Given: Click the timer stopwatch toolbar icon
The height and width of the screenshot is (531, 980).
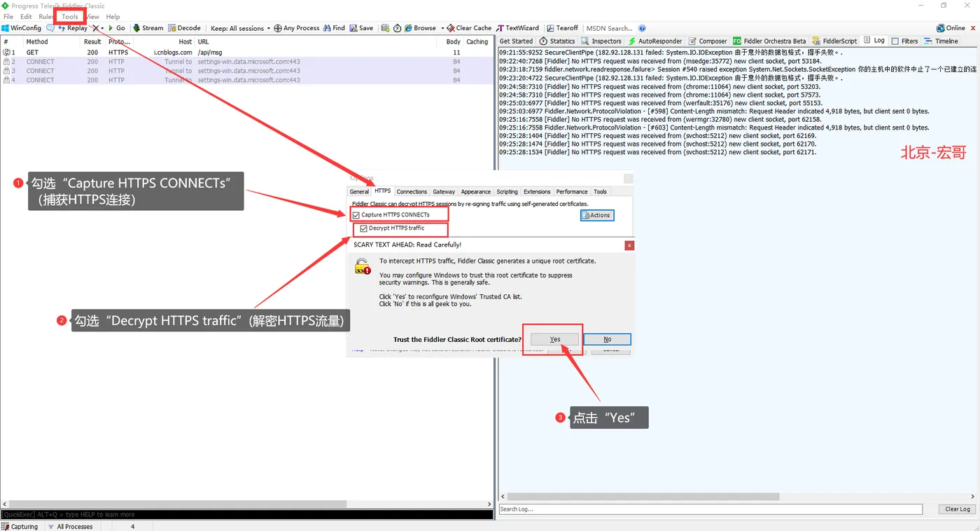Looking at the screenshot, I should pos(397,28).
